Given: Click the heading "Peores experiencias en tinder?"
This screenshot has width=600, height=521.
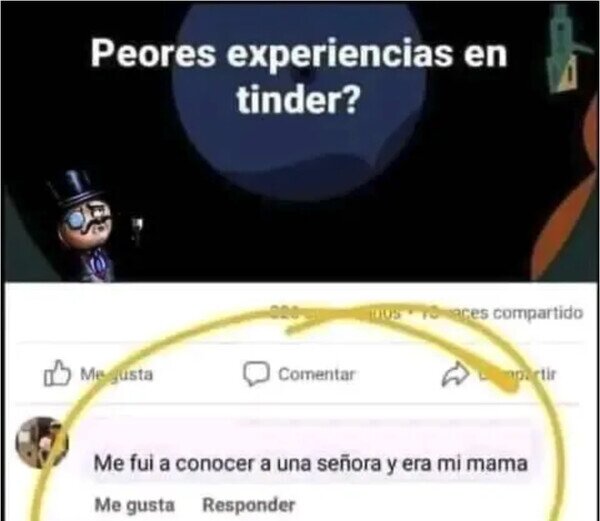Looking at the screenshot, I should pyautogui.click(x=299, y=77).
